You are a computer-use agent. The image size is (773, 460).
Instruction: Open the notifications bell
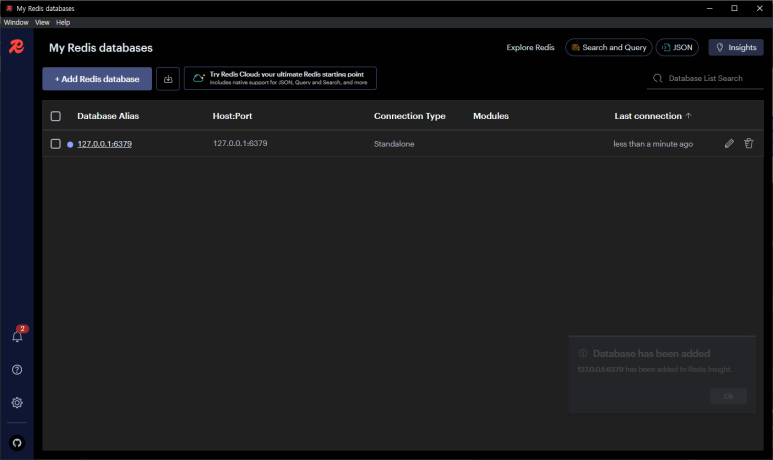[17, 336]
